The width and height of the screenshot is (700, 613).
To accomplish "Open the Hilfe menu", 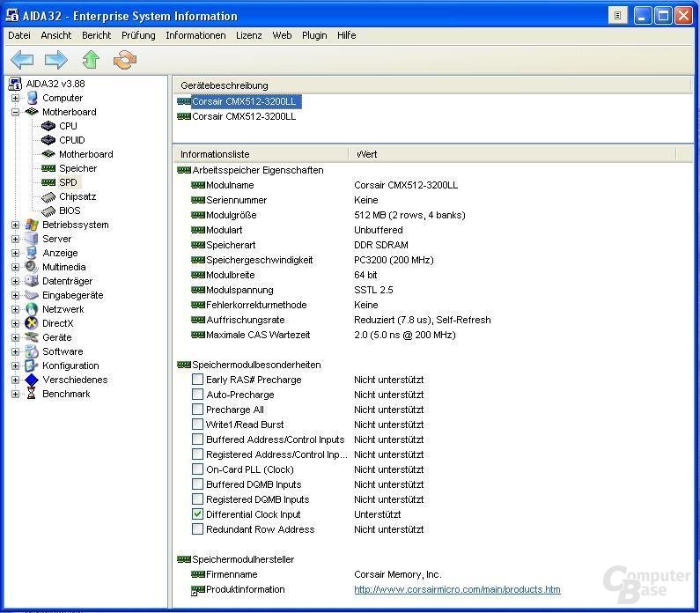I will (346, 35).
